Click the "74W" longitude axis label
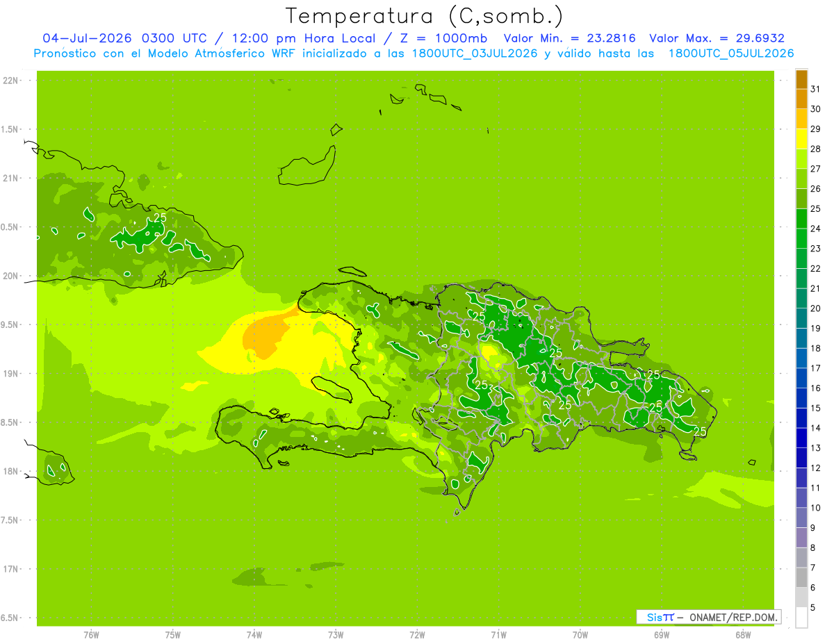The width and height of the screenshot is (834, 644). pos(254,635)
